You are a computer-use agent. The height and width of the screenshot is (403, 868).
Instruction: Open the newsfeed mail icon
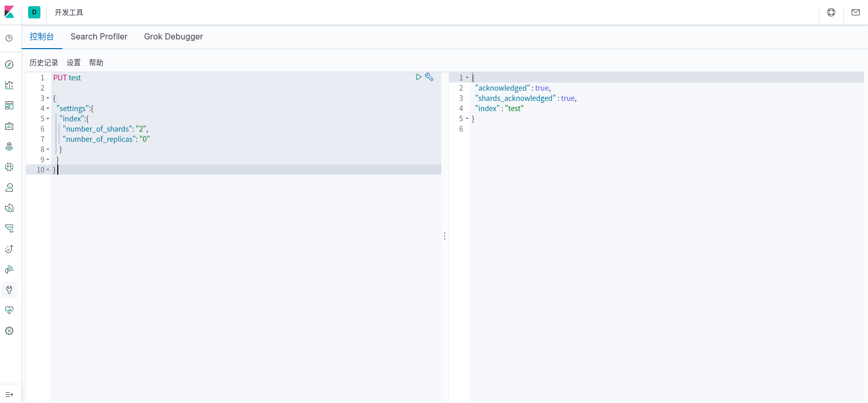tap(856, 12)
